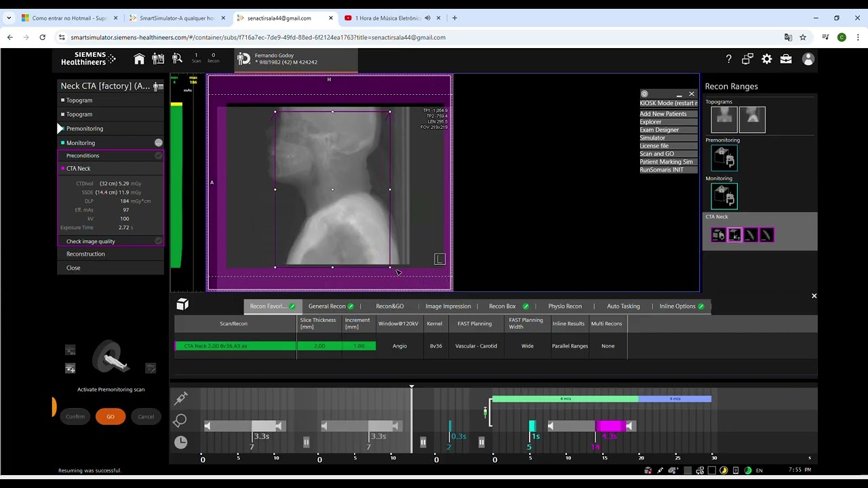Open the Help question mark icon
Viewport: 868px width, 488px height.
[729, 59]
